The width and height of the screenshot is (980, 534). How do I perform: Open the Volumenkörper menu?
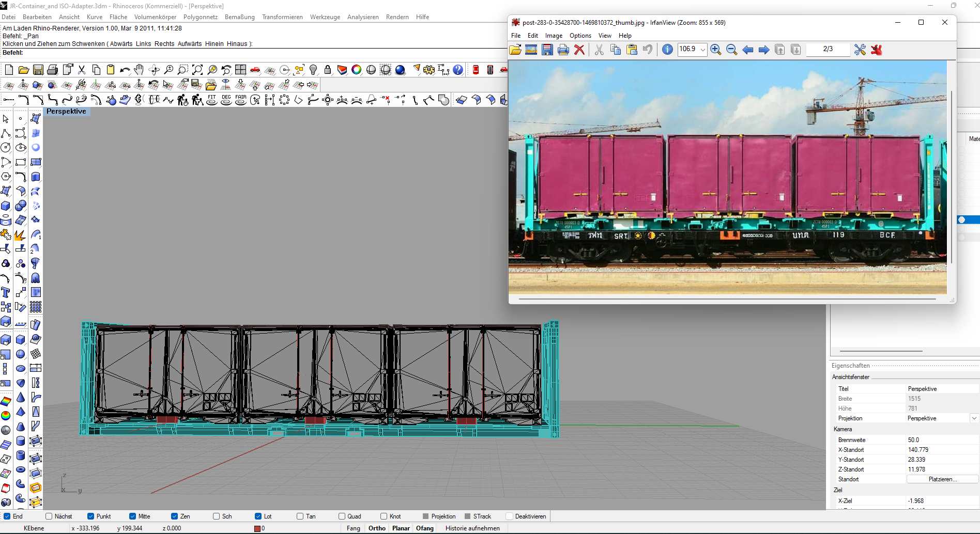[x=155, y=17]
